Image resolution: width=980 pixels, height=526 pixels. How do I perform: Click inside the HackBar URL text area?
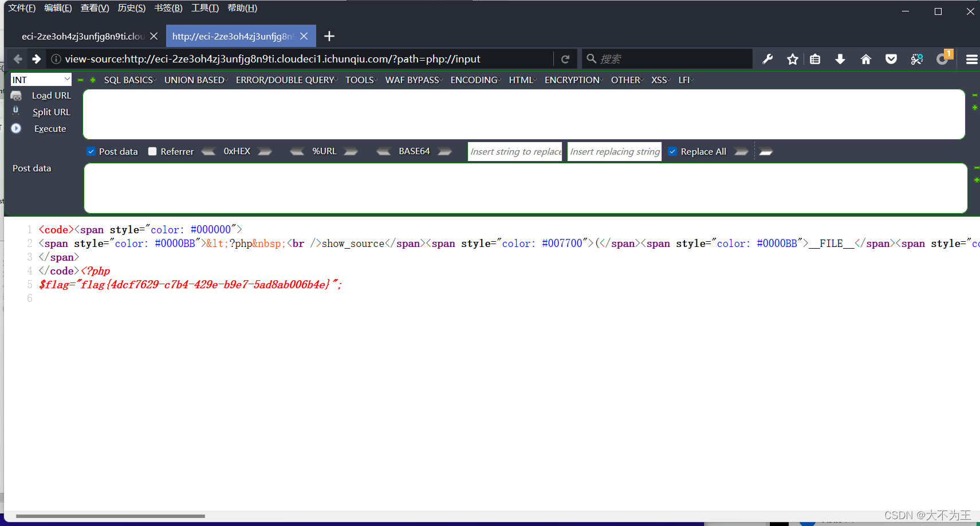click(524, 114)
